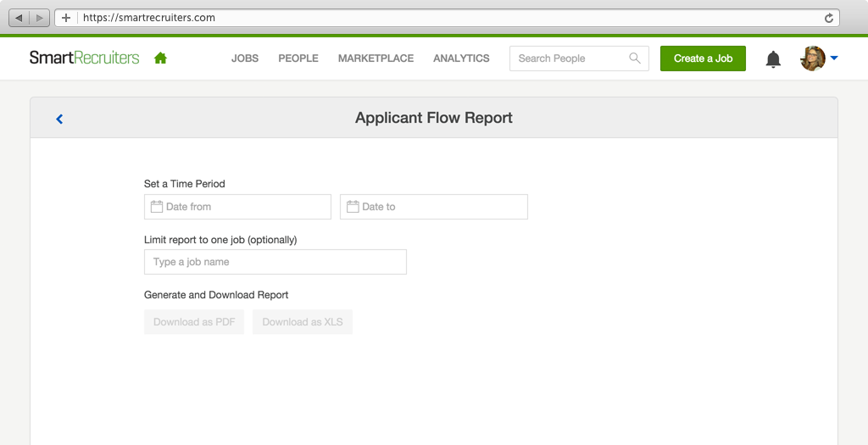Click Download as PDF
The image size is (868, 445).
click(x=194, y=321)
